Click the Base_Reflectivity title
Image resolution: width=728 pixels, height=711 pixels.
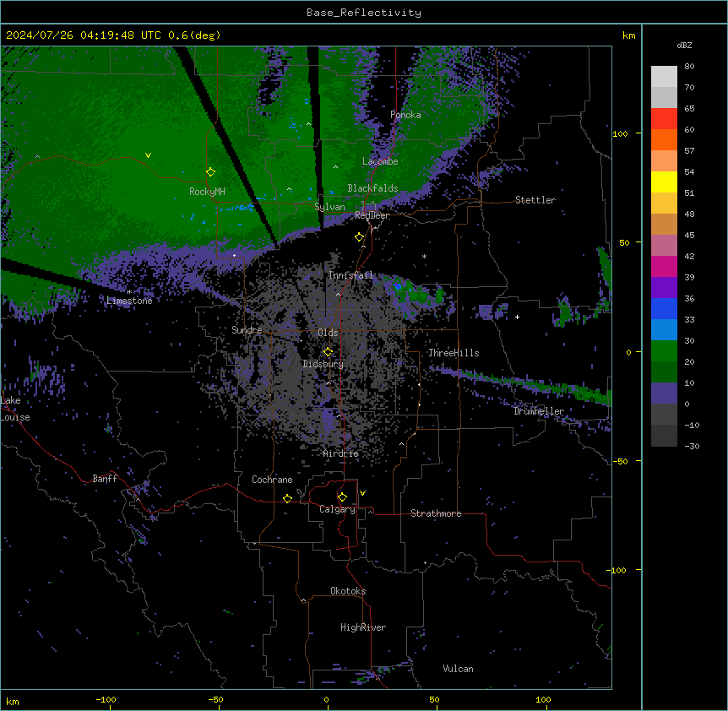(364, 13)
